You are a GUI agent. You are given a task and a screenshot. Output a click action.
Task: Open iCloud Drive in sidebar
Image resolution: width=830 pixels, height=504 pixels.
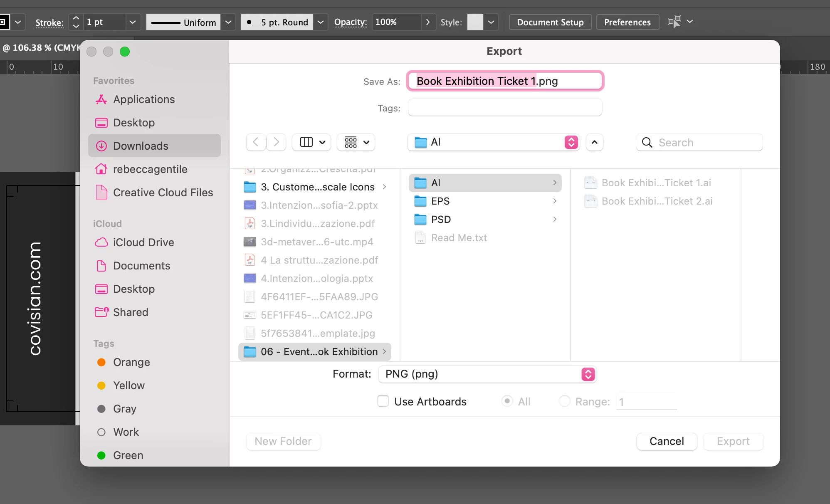(143, 242)
